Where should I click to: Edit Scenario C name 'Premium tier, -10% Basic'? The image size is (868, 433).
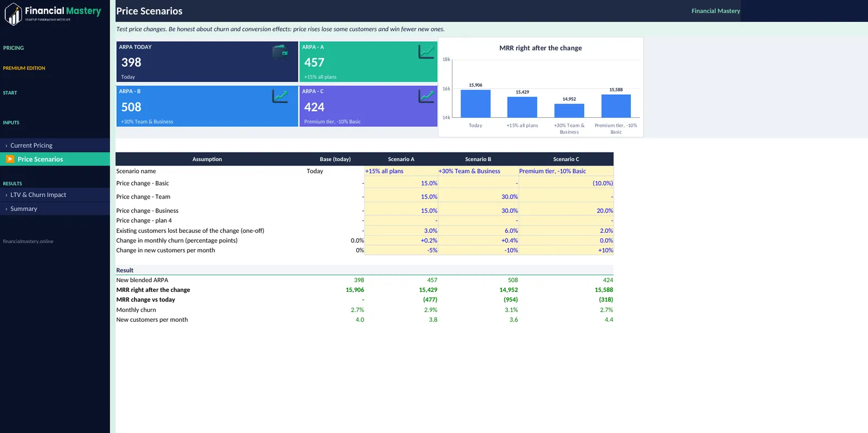click(x=566, y=171)
